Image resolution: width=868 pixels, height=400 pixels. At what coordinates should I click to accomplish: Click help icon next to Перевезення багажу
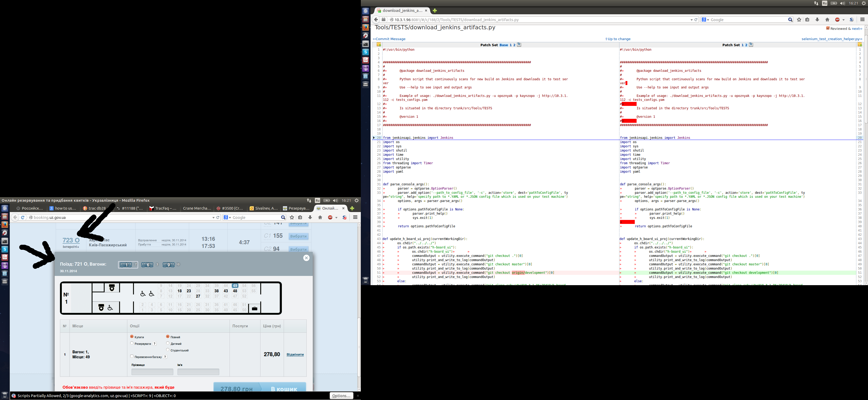click(165, 357)
